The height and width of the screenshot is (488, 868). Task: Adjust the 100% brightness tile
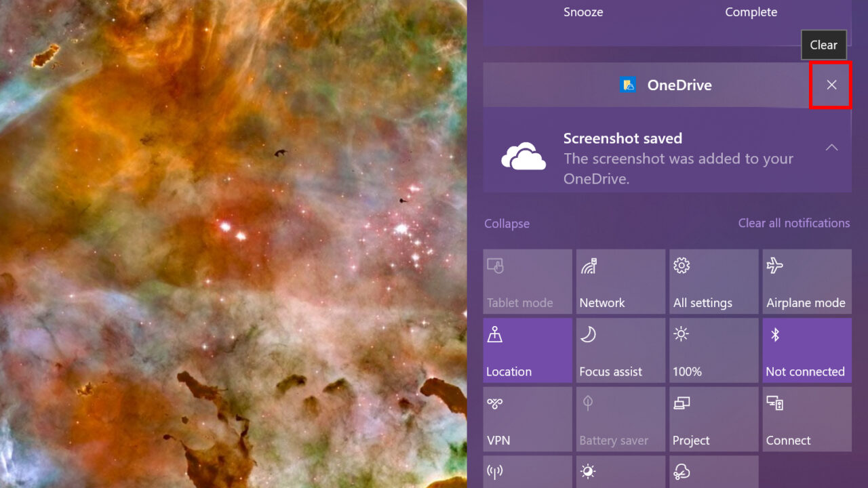point(713,350)
